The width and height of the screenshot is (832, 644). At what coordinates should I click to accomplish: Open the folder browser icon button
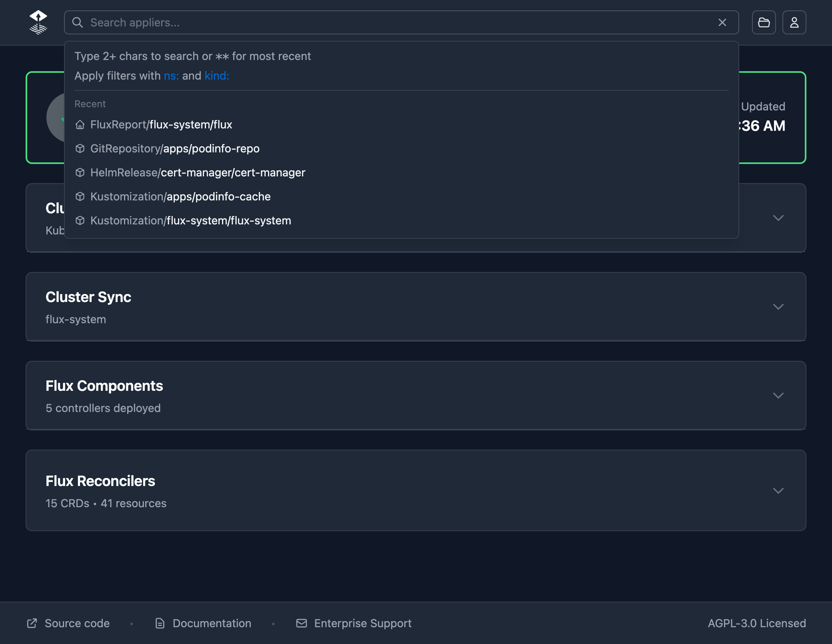click(764, 22)
